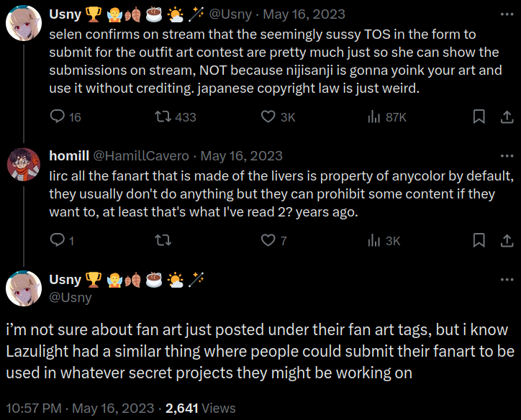This screenshot has height=420, width=521.
Task: Like homill's tweet with 7 likes
Action: (268, 240)
